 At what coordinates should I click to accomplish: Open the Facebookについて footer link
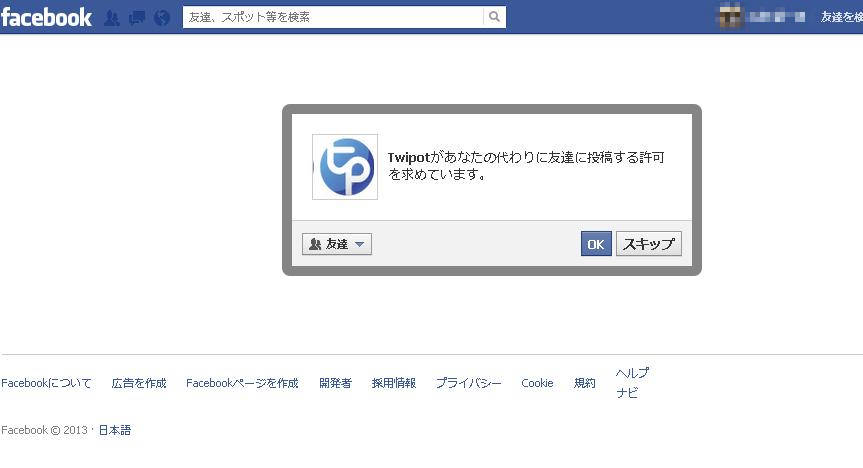[x=46, y=383]
